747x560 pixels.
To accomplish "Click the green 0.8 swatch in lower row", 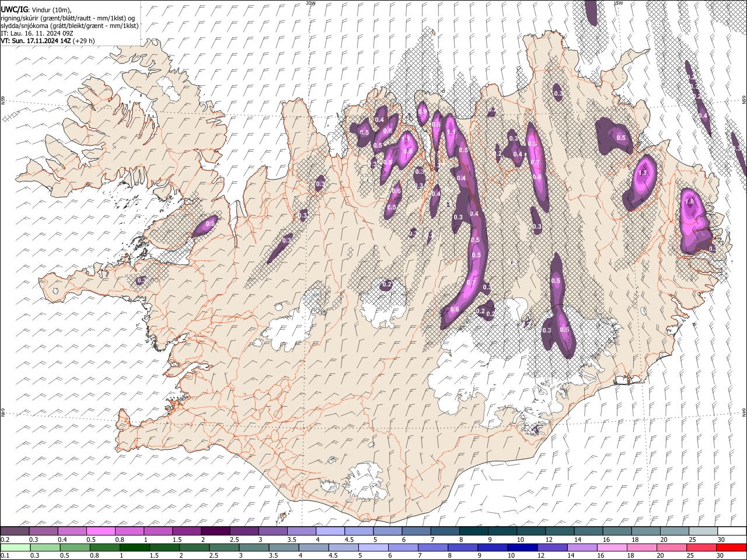I will click(x=105, y=547).
